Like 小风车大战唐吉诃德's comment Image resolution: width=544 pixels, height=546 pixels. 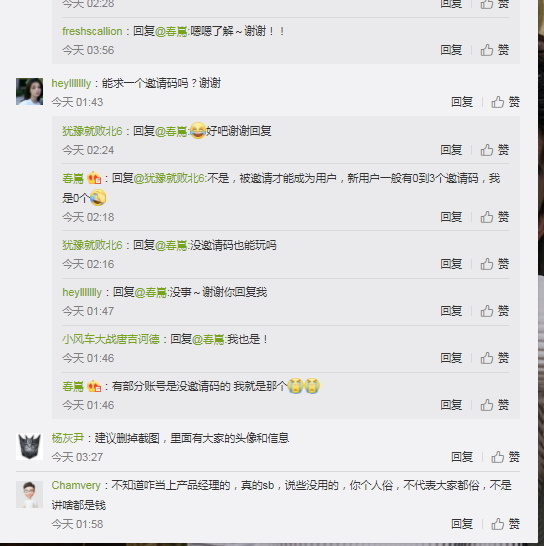495,358
